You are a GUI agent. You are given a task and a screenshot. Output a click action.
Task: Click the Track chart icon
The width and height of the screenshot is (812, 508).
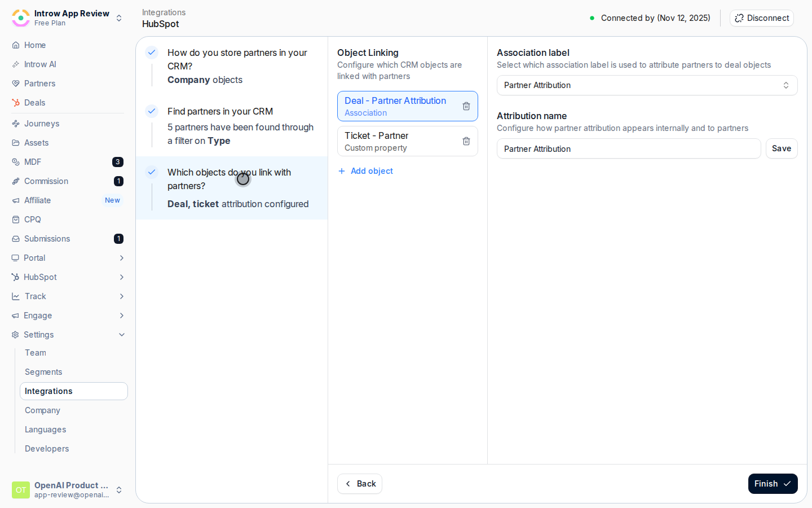[16, 296]
